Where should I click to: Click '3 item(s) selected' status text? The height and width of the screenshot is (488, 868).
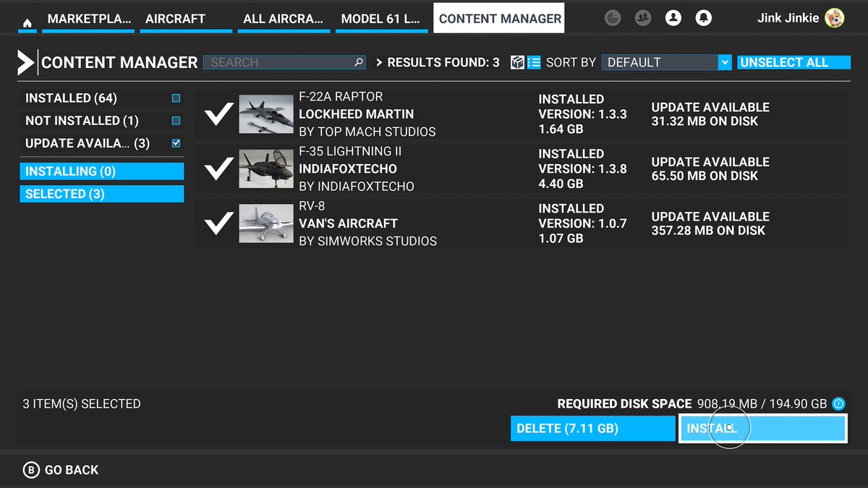(82, 404)
